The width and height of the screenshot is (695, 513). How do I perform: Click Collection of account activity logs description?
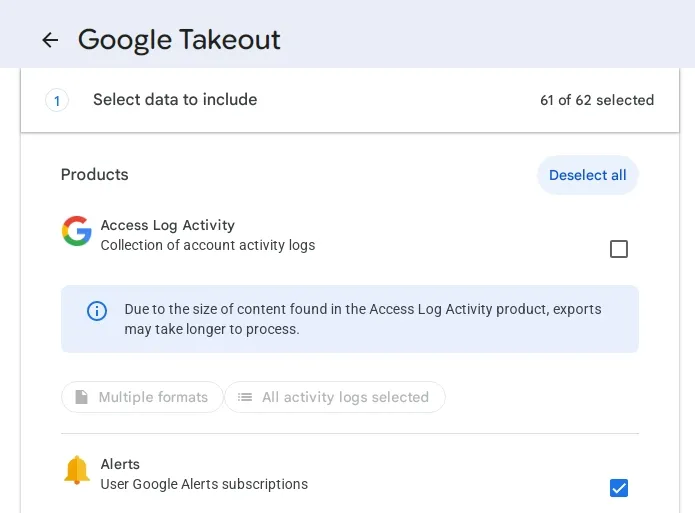pos(208,245)
